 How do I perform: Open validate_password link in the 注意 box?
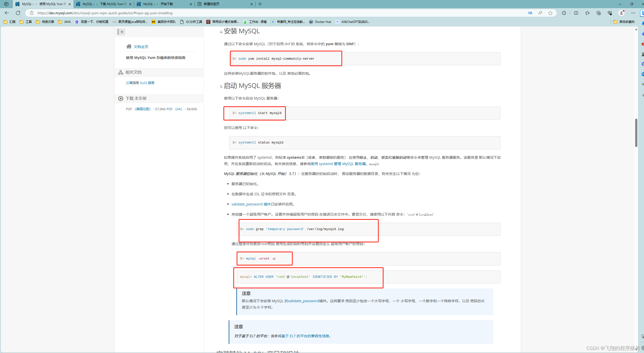click(303, 301)
